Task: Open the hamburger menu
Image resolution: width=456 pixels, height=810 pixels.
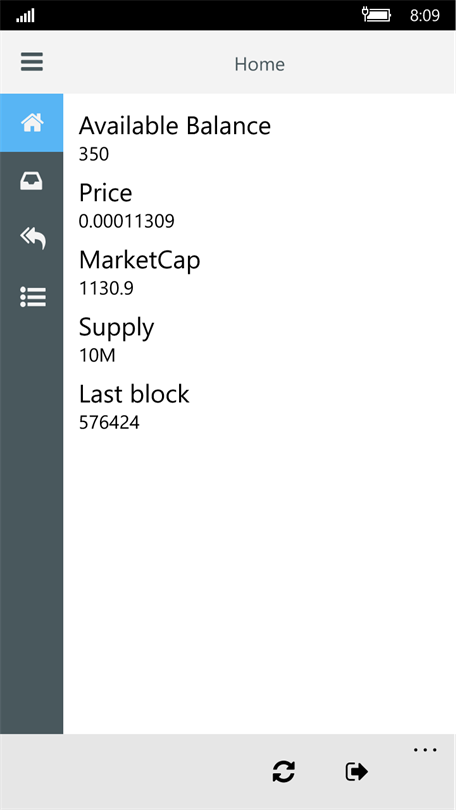Action: coord(32,63)
